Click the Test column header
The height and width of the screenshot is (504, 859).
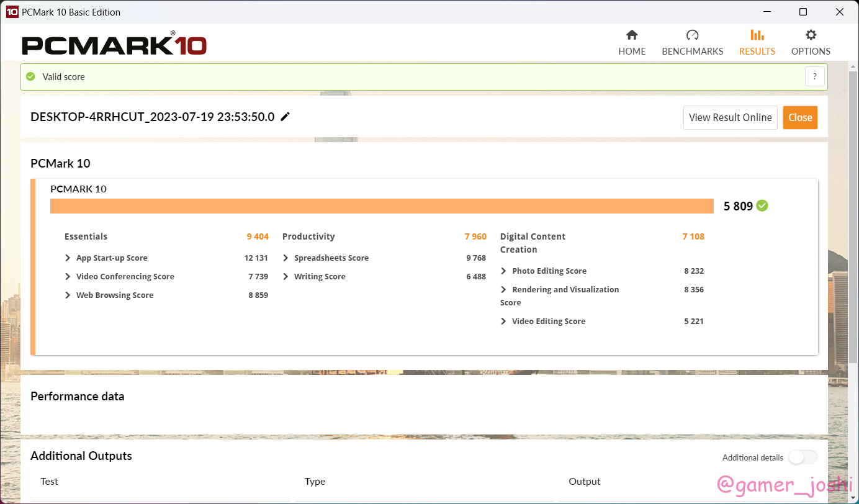[x=49, y=481]
